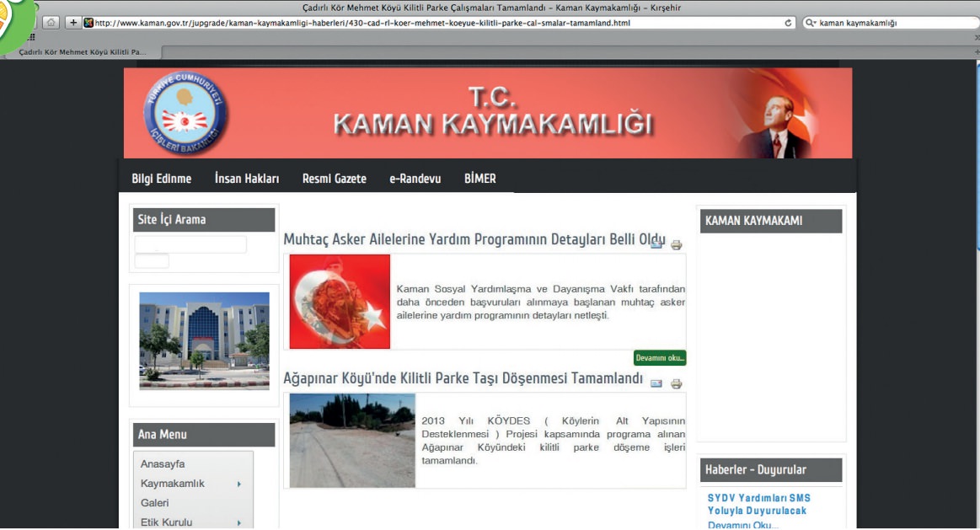Print the Muhtaç Asker Ailelerine article

(x=676, y=245)
